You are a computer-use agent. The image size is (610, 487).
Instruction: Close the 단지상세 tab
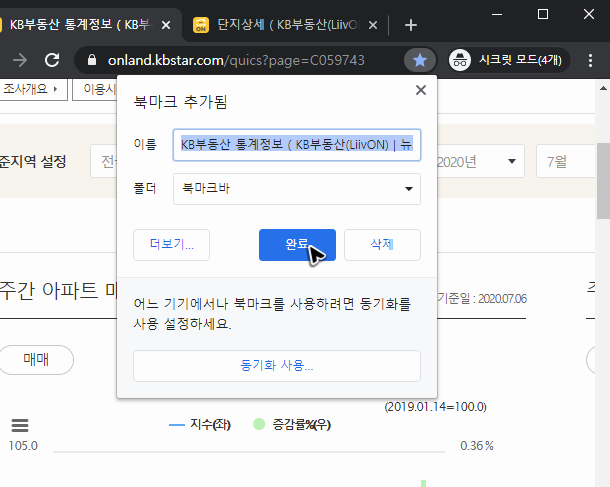pyautogui.click(x=373, y=25)
